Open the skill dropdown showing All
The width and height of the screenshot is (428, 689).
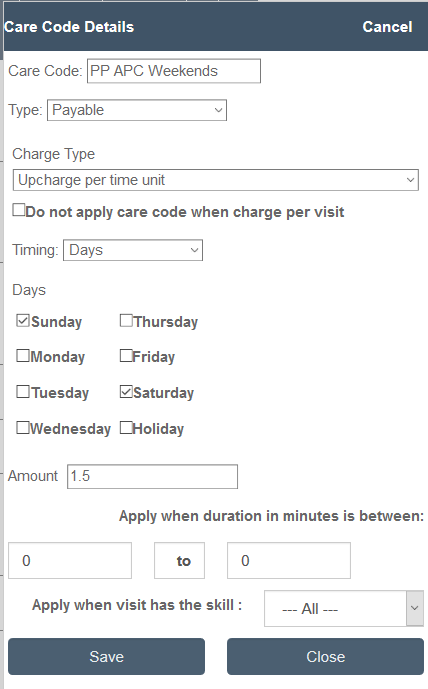click(x=344, y=609)
